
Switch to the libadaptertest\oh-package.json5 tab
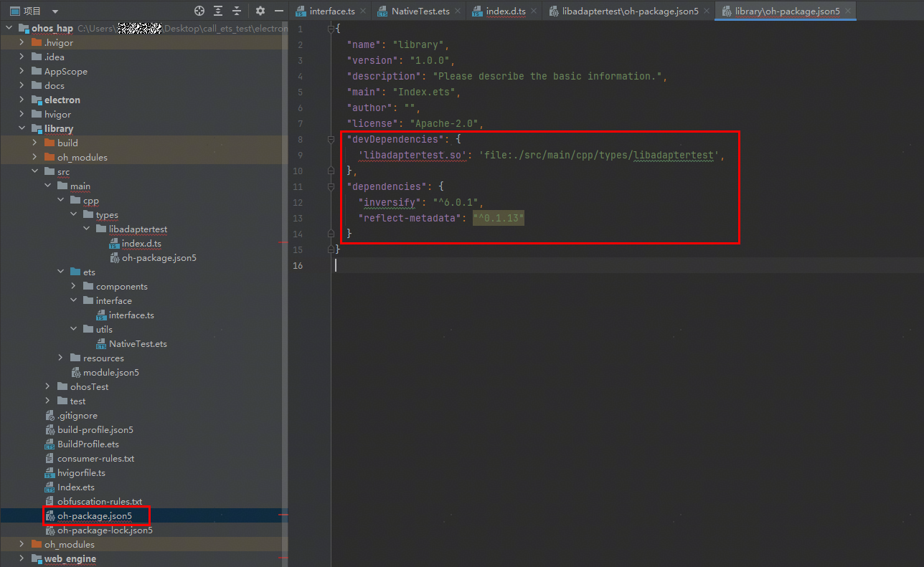tap(631, 11)
